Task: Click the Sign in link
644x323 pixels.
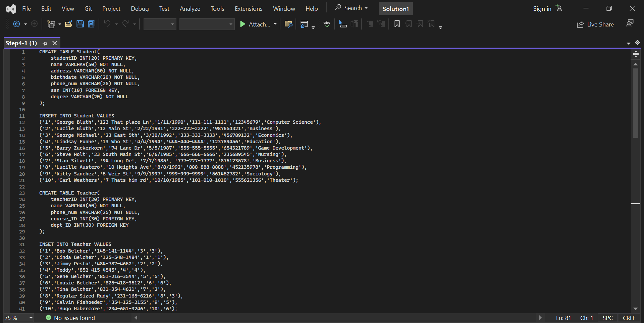Action: (542, 9)
